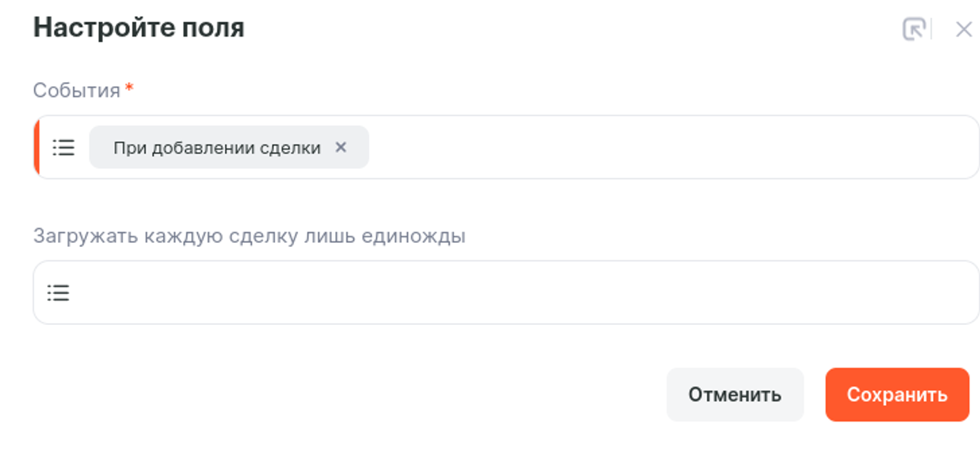
Task: Click the События field label
Action: pyautogui.click(x=77, y=90)
